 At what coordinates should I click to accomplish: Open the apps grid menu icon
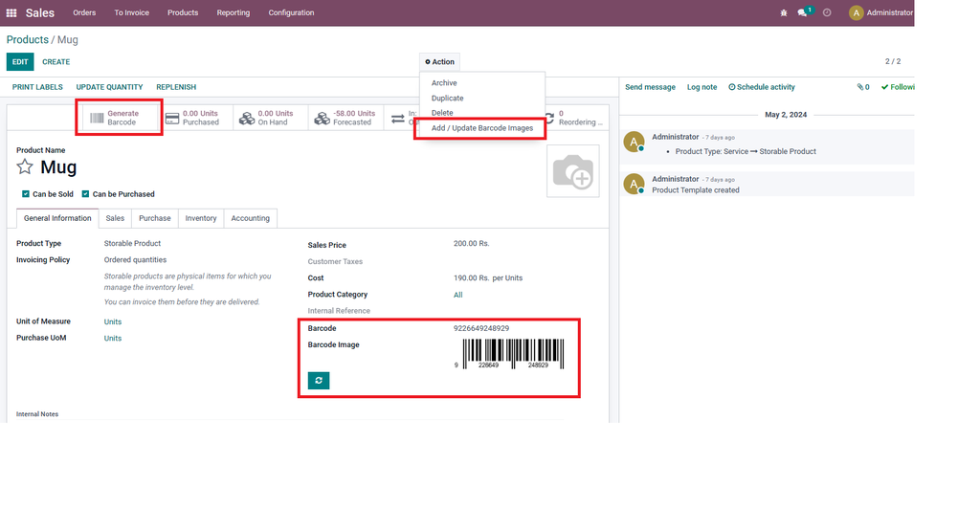pos(11,12)
